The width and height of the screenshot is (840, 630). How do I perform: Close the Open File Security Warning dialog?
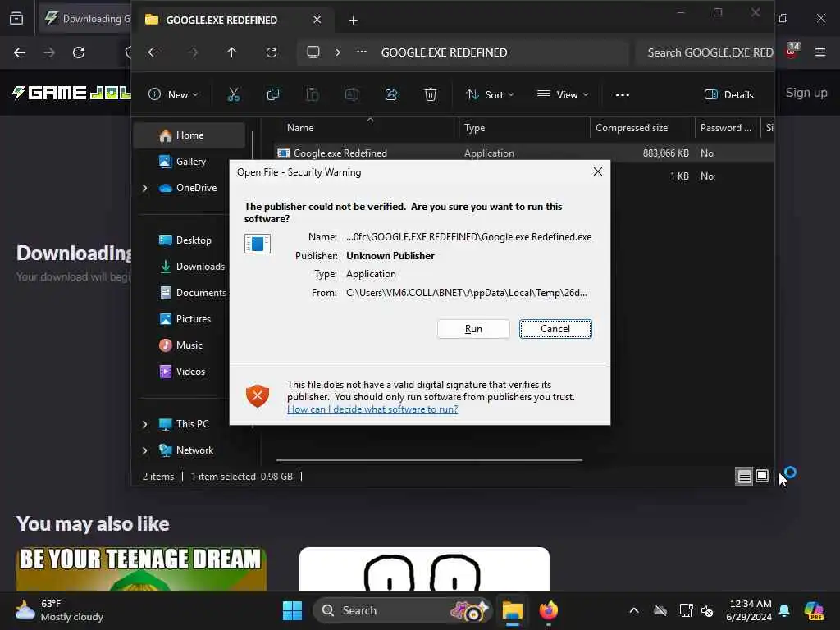(597, 172)
